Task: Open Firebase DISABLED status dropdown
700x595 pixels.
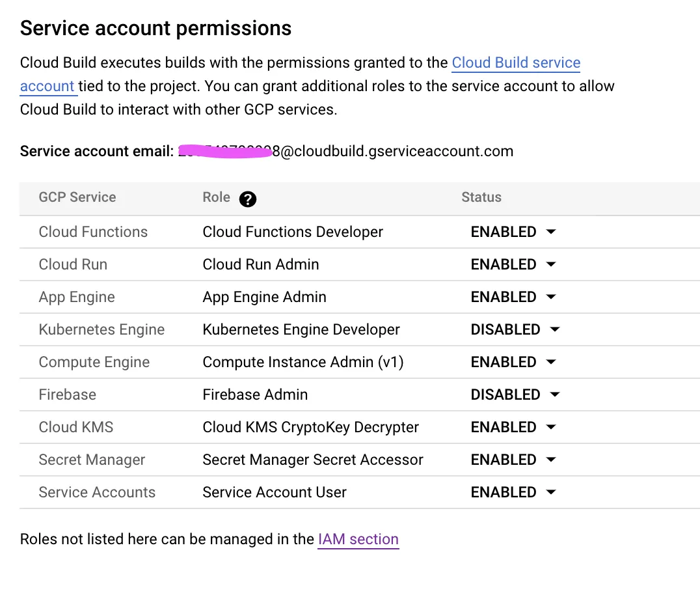Action: pos(515,394)
